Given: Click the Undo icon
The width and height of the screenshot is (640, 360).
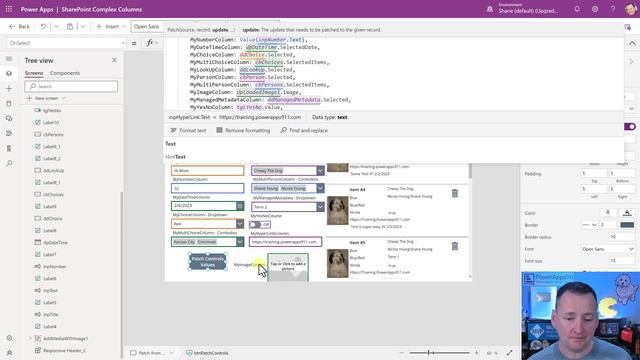Looking at the screenshot, I should coord(43,27).
